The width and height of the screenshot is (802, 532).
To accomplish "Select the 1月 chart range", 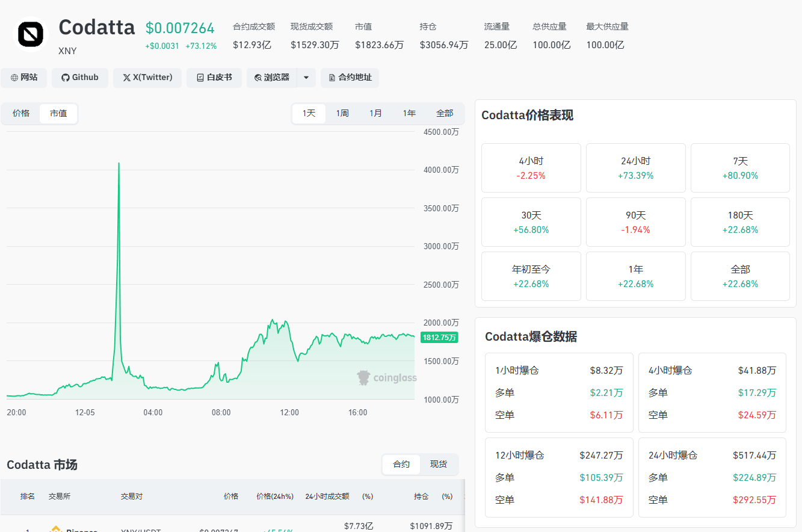I will (x=375, y=113).
